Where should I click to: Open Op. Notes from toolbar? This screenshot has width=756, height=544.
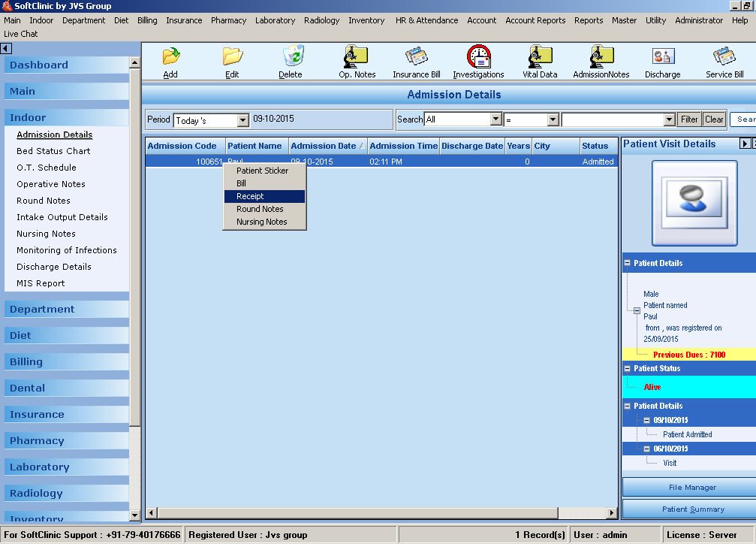click(x=357, y=57)
